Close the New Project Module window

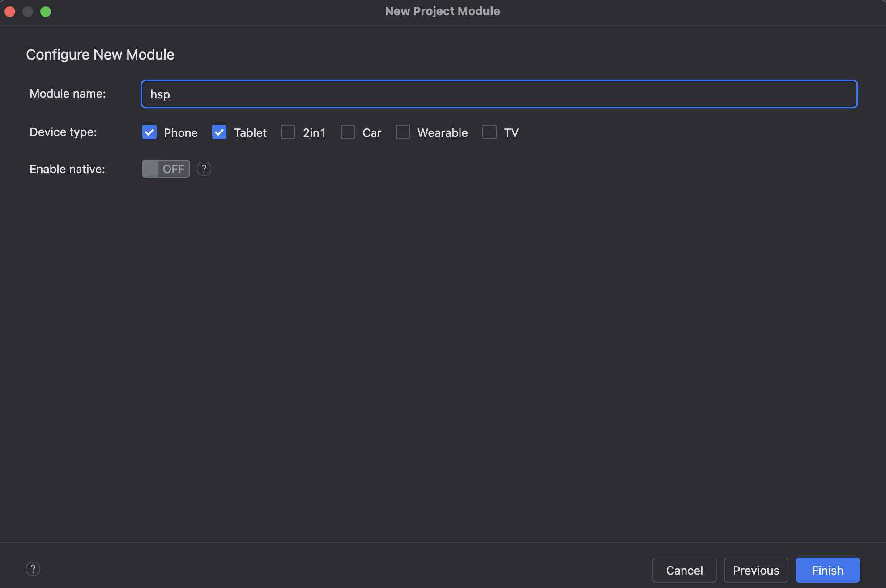tap(10, 12)
